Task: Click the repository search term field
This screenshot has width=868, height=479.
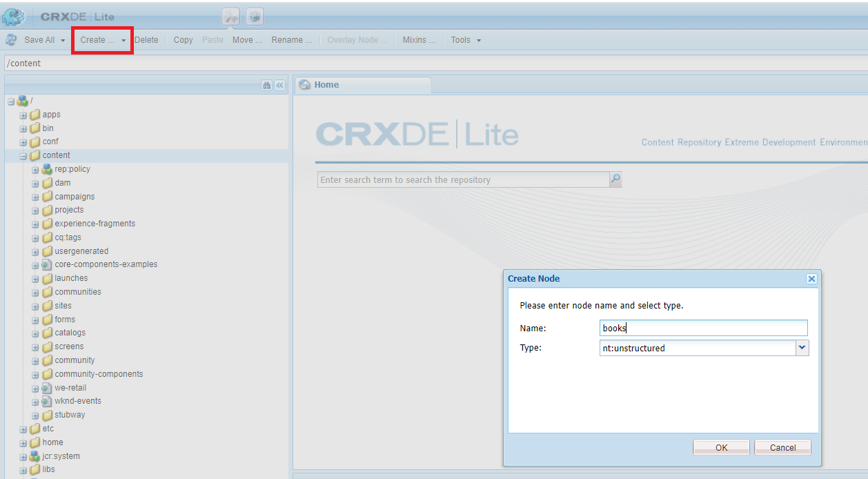Action: [x=464, y=179]
